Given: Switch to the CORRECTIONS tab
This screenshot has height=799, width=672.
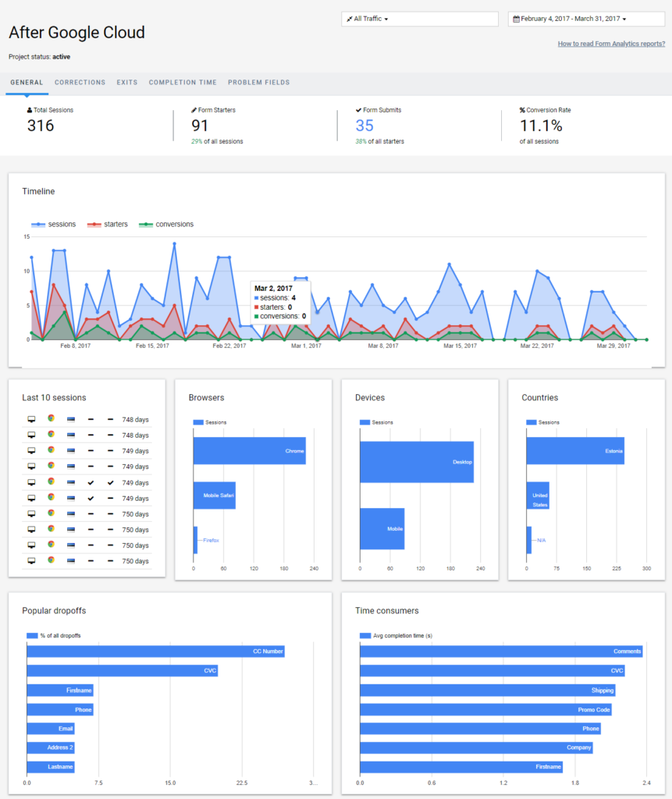Looking at the screenshot, I should [x=80, y=82].
